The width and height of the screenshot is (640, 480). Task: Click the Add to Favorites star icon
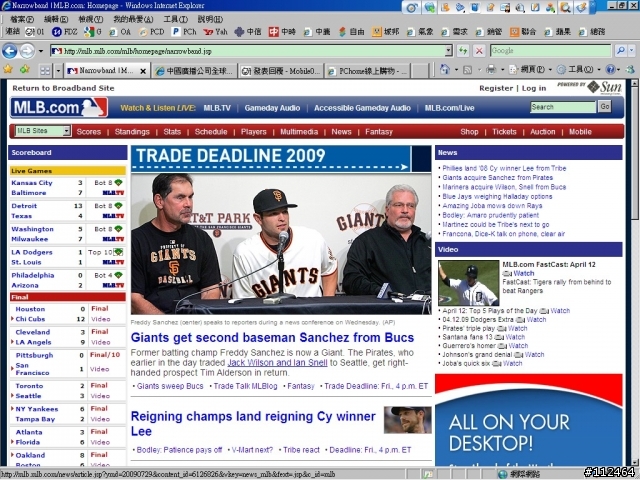pos(25,70)
